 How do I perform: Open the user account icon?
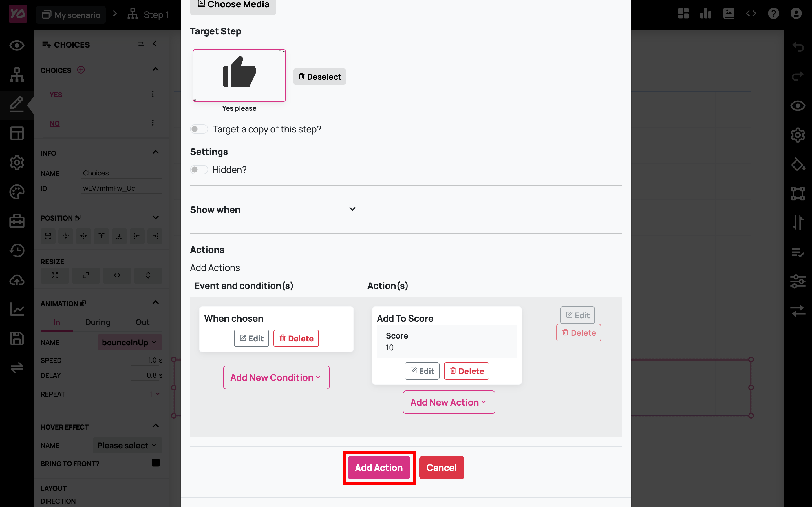tap(796, 14)
